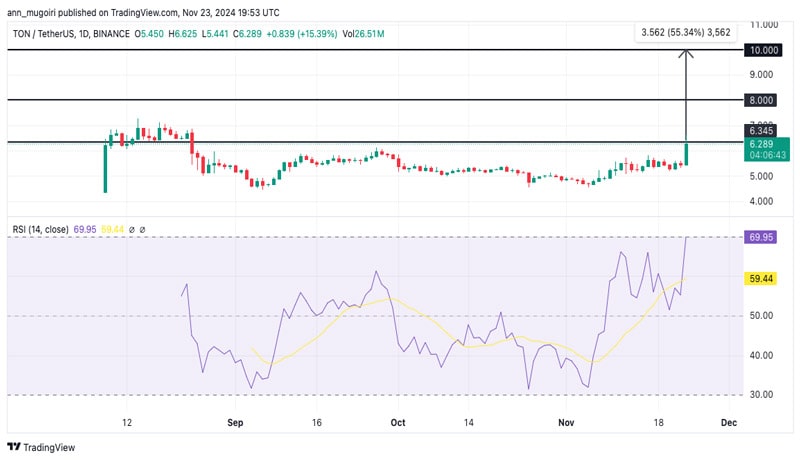
Task: Click the 30.00 RSI axis tick
Action: click(x=761, y=395)
